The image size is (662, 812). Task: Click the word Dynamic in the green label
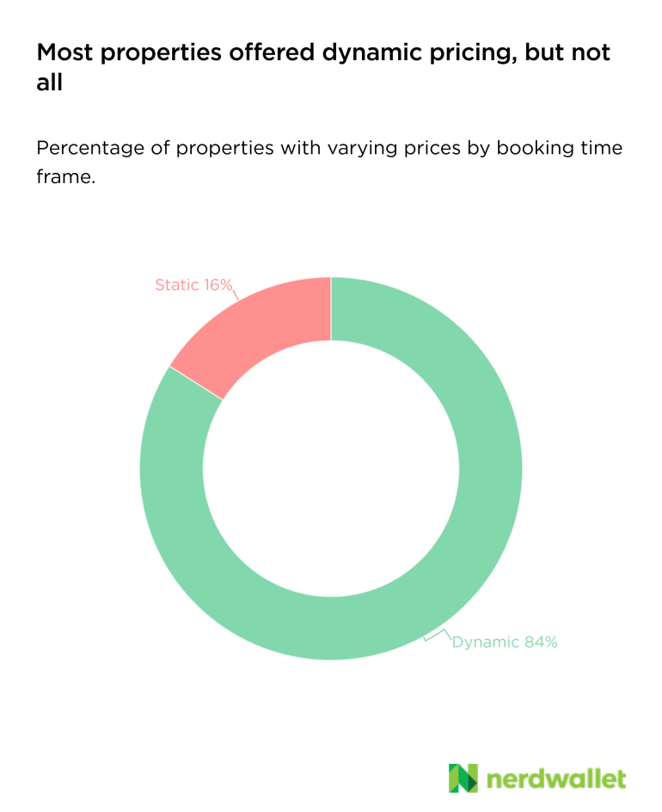[486, 642]
